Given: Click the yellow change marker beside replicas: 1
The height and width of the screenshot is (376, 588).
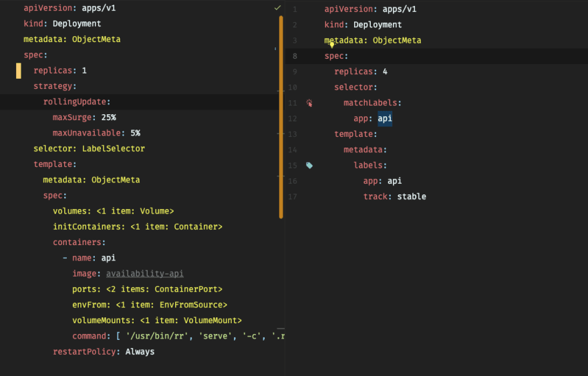Looking at the screenshot, I should coord(19,71).
